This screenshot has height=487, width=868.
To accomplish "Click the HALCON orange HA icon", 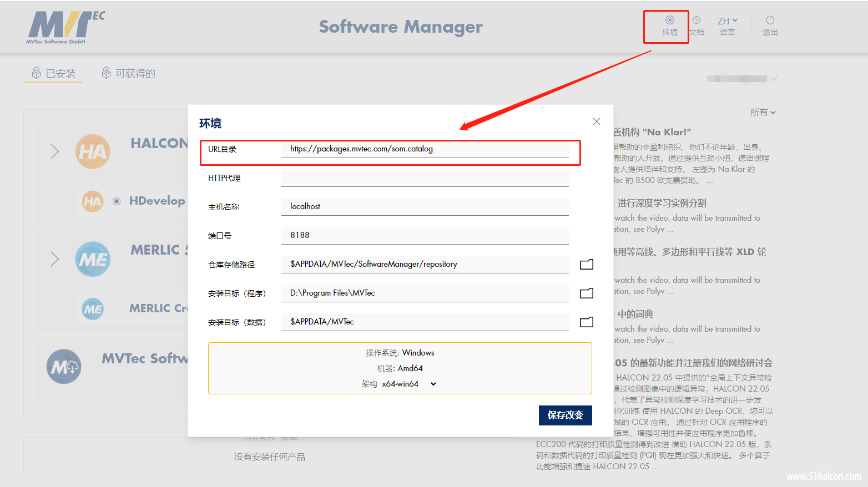I will [93, 151].
